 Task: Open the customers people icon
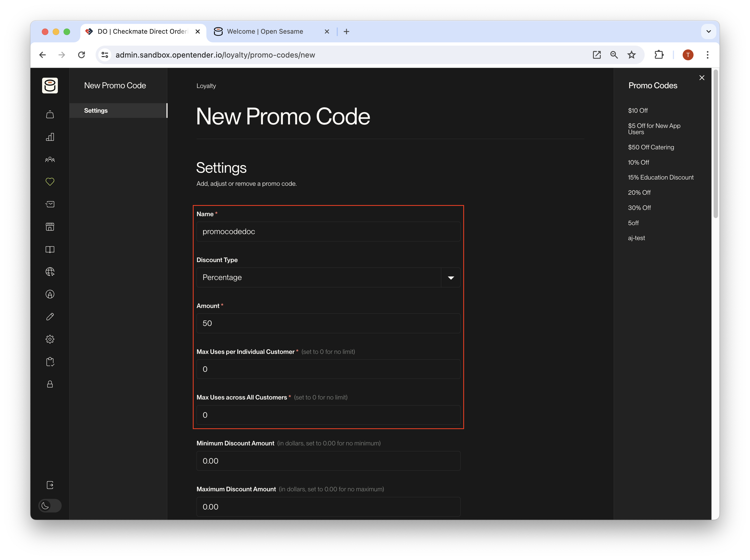tap(50, 159)
